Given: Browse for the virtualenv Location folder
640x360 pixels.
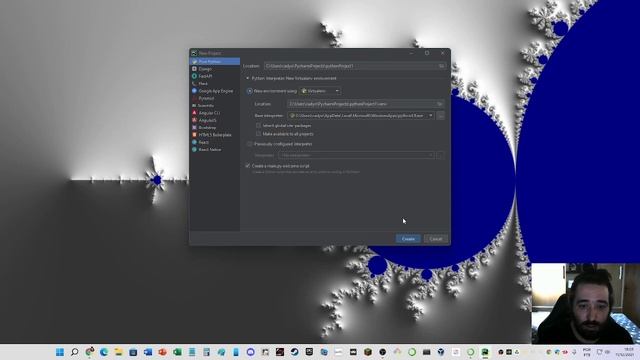Looking at the screenshot, I should (440, 104).
